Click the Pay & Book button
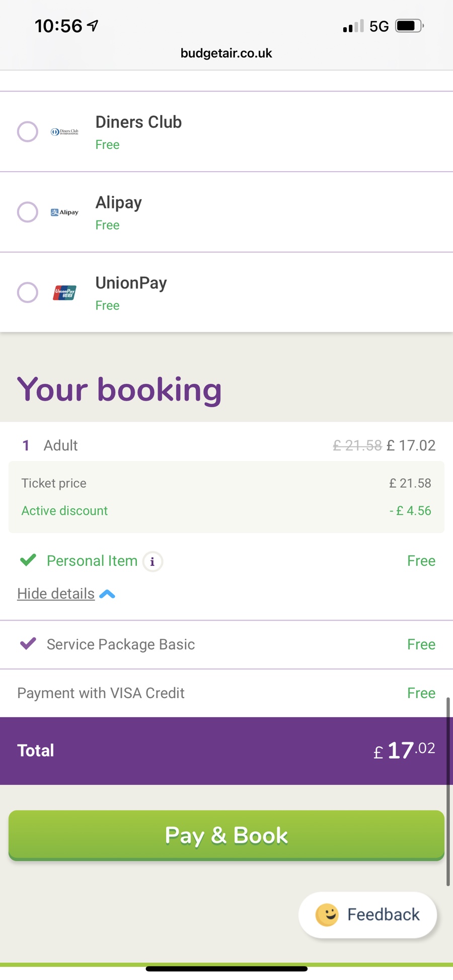The height and width of the screenshot is (980, 453). pos(226,836)
